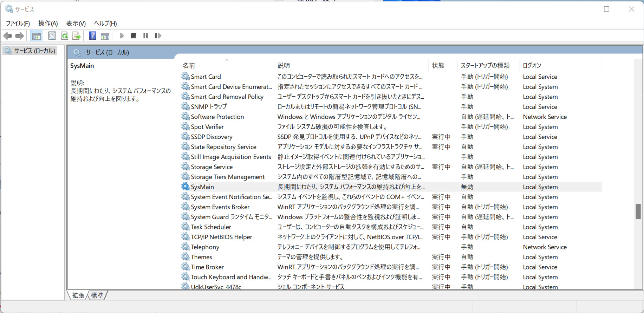Switch to the 標準 tab
The width and height of the screenshot is (644, 313).
pyautogui.click(x=97, y=295)
